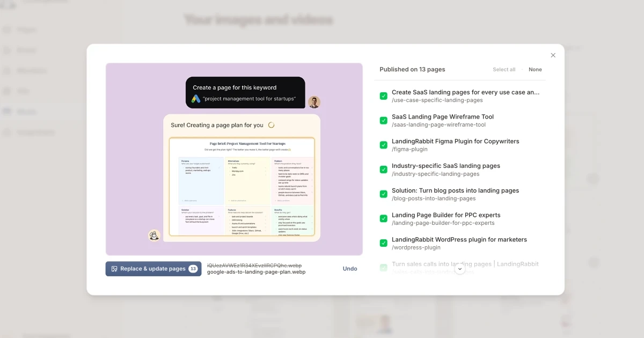The width and height of the screenshot is (644, 338).
Task: Deselect the blog posts into landing pages checkbox
Action: [x=384, y=194]
